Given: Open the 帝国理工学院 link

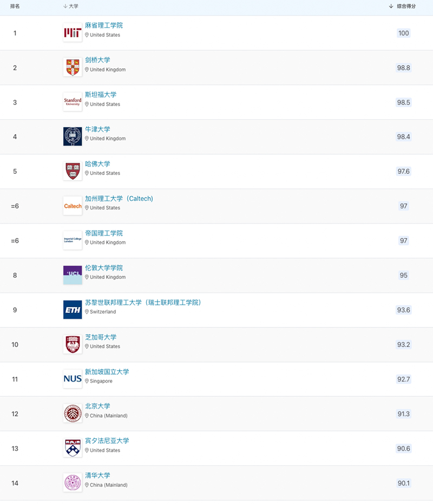Looking at the screenshot, I should point(104,233).
